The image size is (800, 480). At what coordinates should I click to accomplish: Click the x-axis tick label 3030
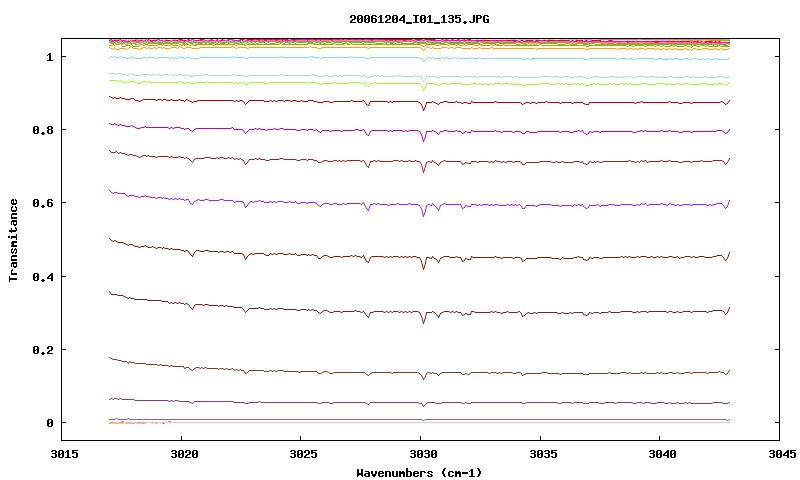click(x=423, y=454)
